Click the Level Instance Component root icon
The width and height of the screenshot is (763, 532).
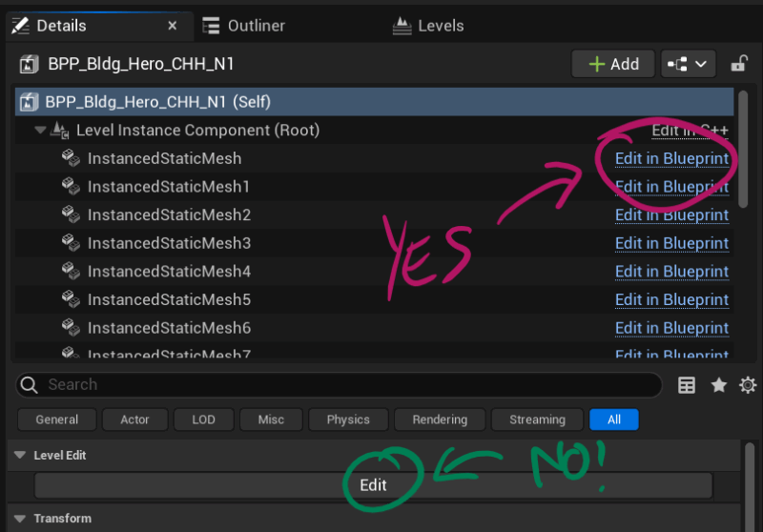60,130
